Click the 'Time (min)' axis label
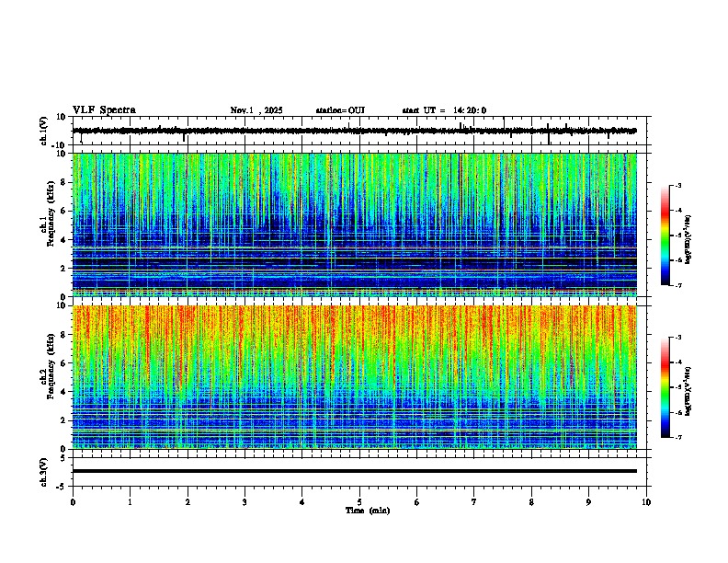Image resolution: width=728 pixels, height=563 pixels. 368,511
